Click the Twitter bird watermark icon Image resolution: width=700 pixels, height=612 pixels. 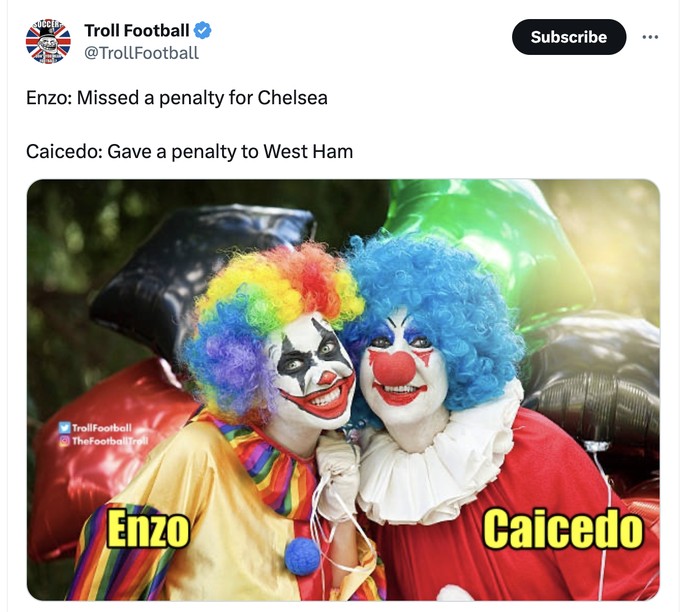pos(65,428)
